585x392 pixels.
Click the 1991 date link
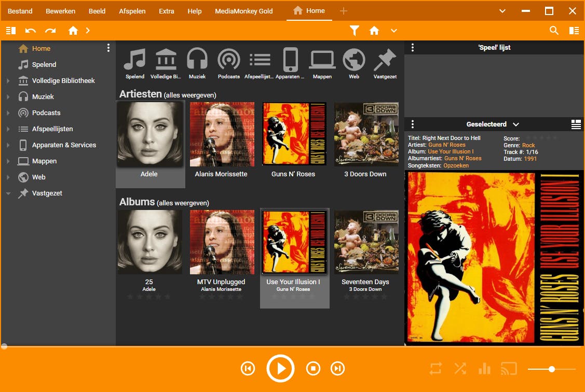tap(530, 159)
